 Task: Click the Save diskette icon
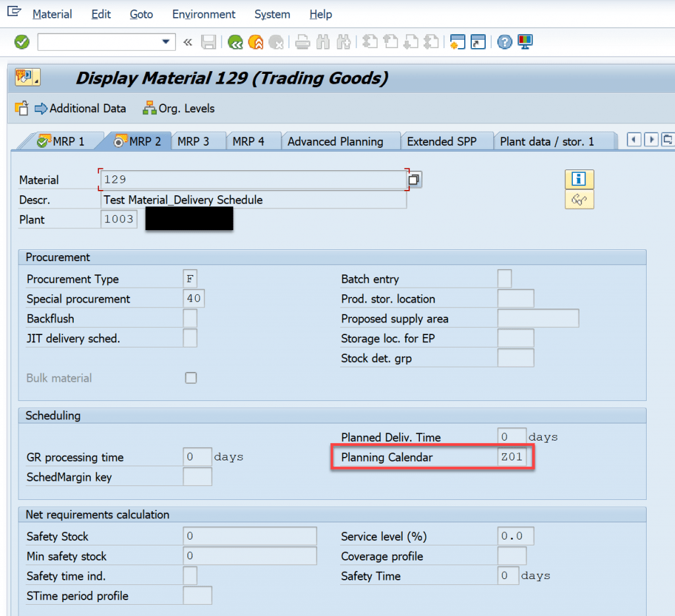coord(209,42)
